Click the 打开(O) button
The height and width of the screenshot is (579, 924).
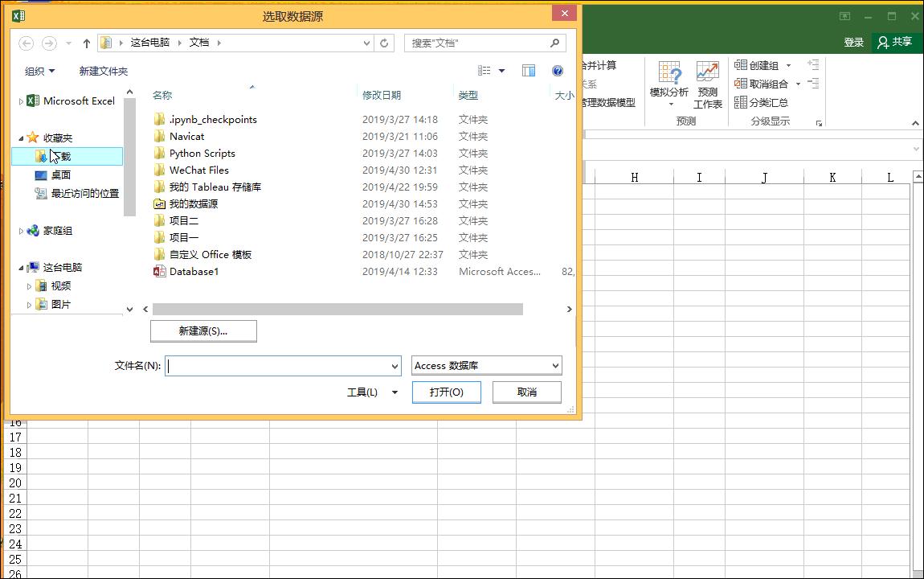click(x=447, y=392)
